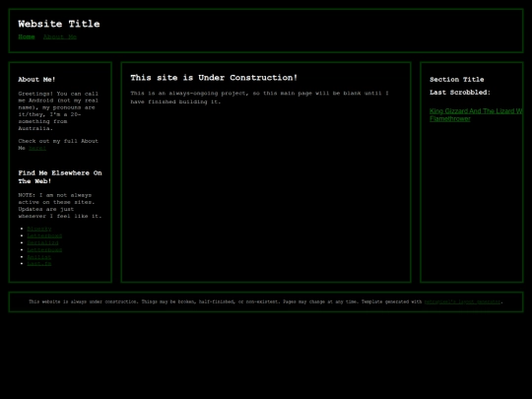532x399 pixels.
Task: Click the "Find Me Elsewhere On The Web!" heading
Action: tap(60, 177)
